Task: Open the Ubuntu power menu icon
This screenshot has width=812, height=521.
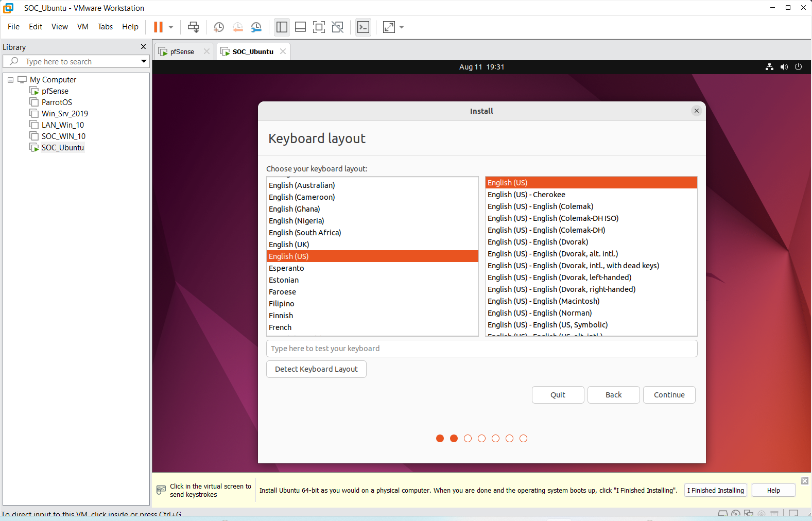Action: point(798,67)
